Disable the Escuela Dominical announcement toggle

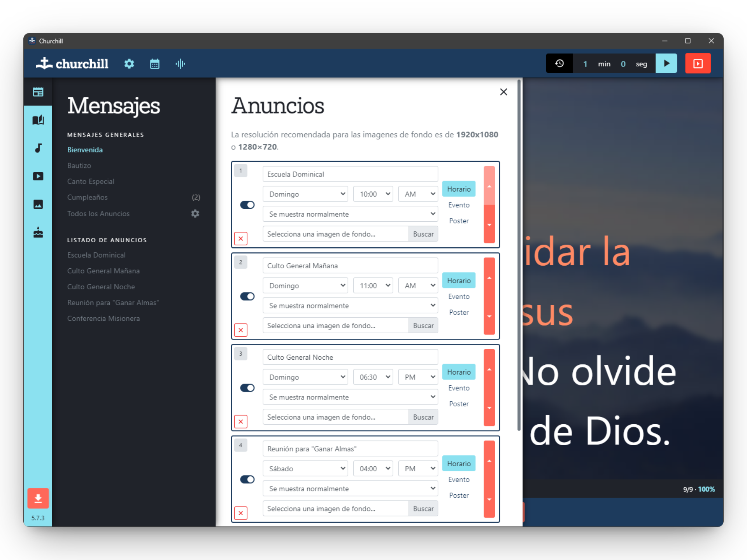247,205
